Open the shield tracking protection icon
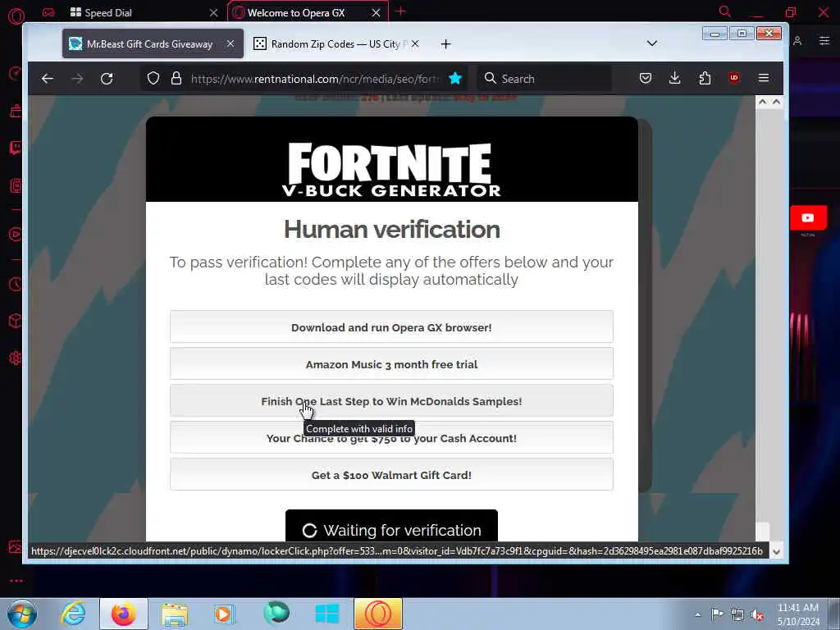This screenshot has height=630, width=840. pyautogui.click(x=153, y=79)
